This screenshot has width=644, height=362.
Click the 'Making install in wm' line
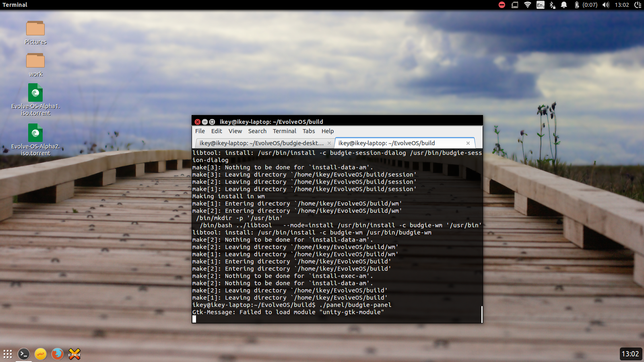[229, 196]
